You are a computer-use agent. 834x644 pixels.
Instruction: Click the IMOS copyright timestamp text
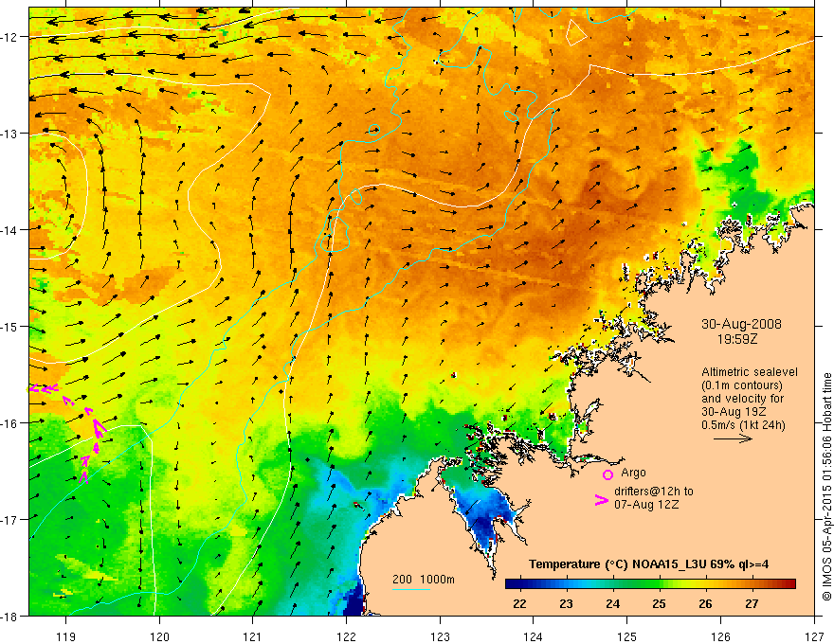(826, 488)
